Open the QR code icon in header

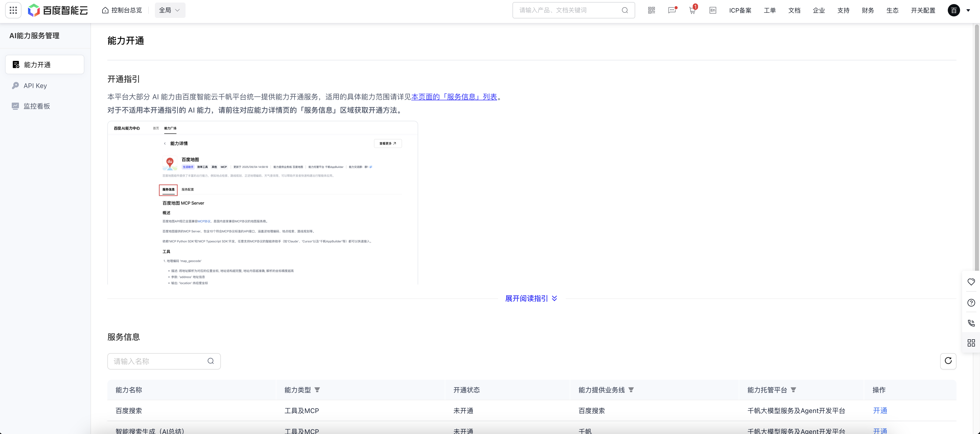[651, 10]
